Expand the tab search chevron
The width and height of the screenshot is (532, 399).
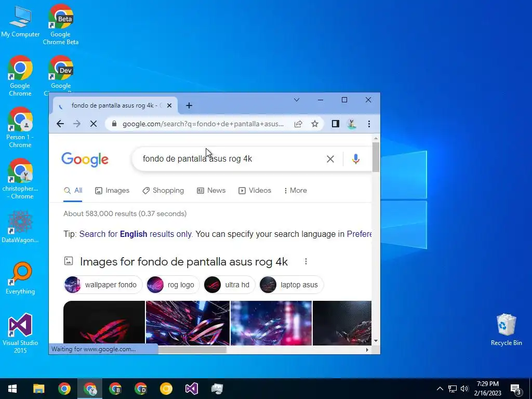point(297,100)
